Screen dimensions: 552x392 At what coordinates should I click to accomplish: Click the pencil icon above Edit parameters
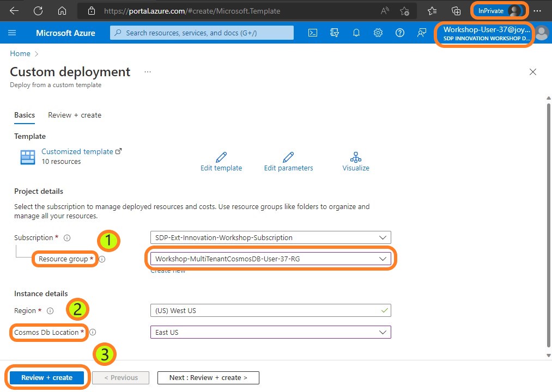pos(288,157)
